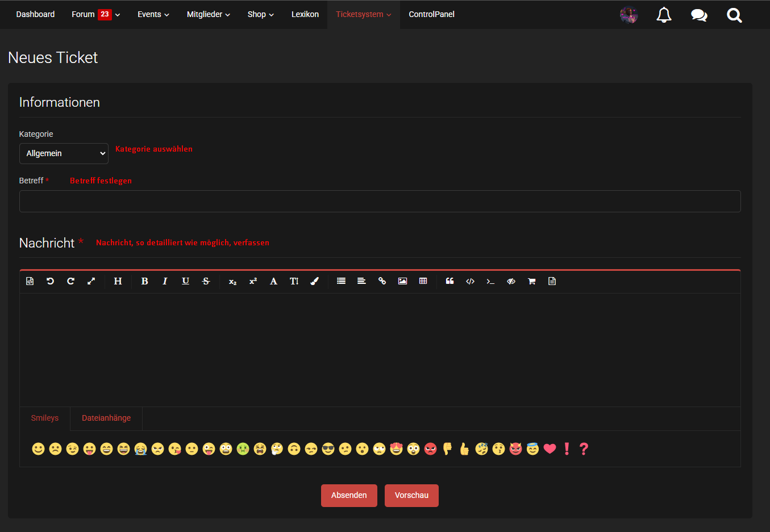770x532 pixels.
Task: Expand the Forum navigation menu
Action: point(95,14)
